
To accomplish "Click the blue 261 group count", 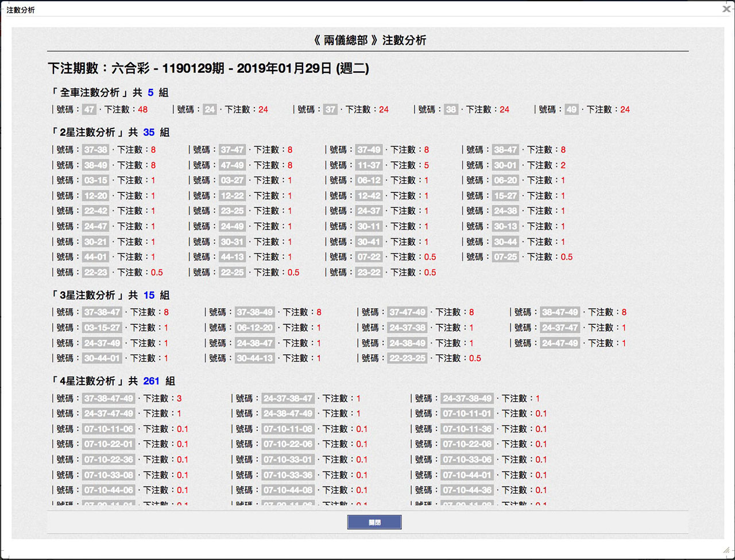I will 151,381.
